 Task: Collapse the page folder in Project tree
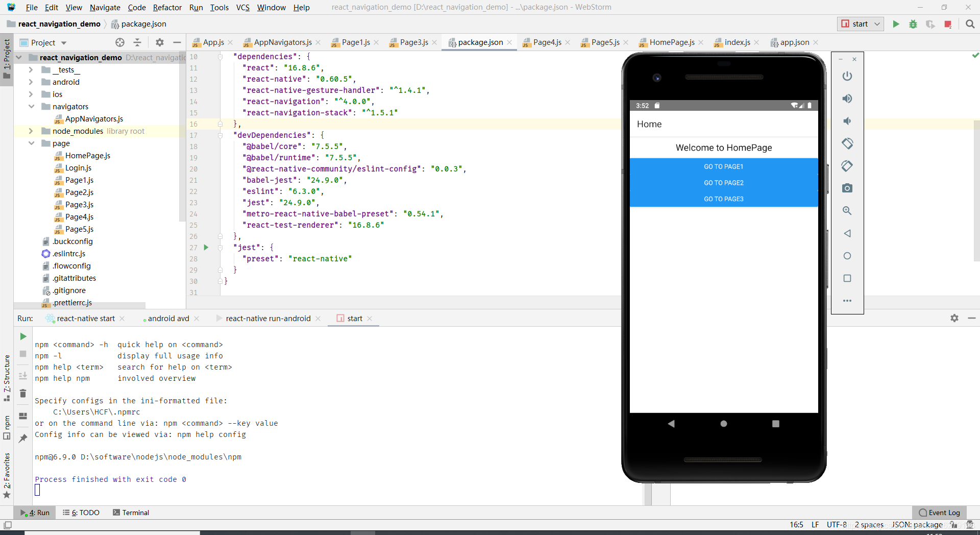[32, 143]
